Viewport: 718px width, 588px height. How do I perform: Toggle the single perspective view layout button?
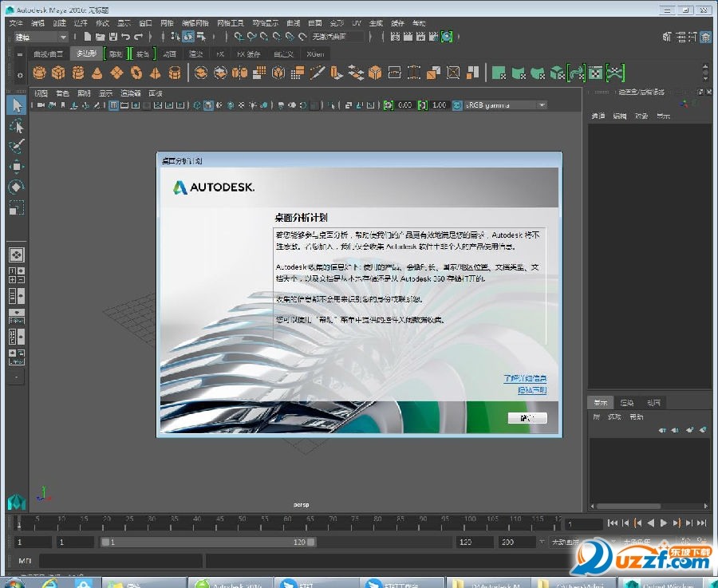tap(16, 255)
